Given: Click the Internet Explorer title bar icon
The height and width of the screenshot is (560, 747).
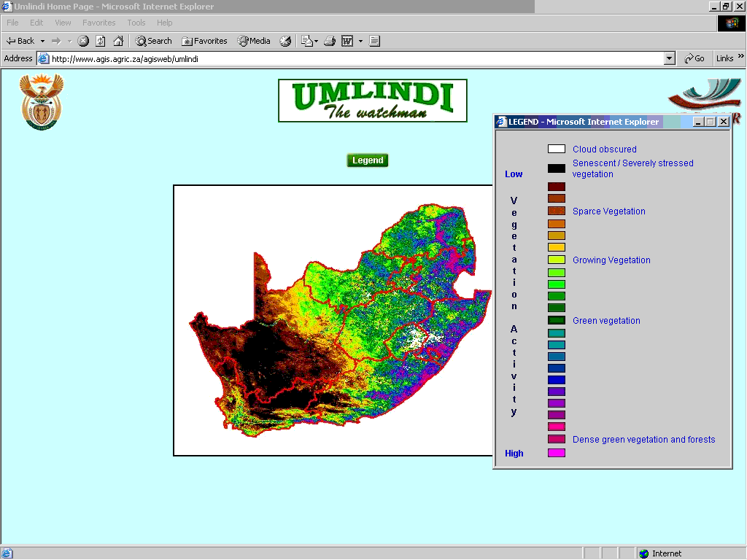Looking at the screenshot, I should click(x=6, y=6).
